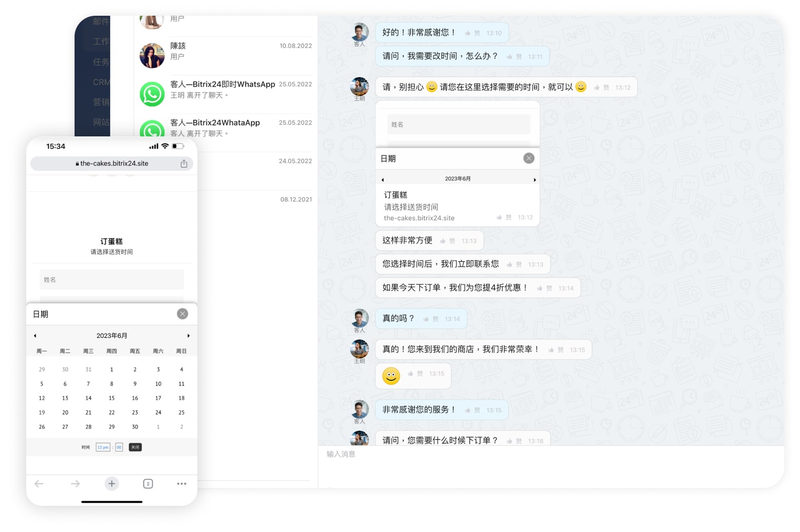Screen dimensions: 800x532
Task: Click the 订蛋糕 title in link preview
Action: coord(396,195)
